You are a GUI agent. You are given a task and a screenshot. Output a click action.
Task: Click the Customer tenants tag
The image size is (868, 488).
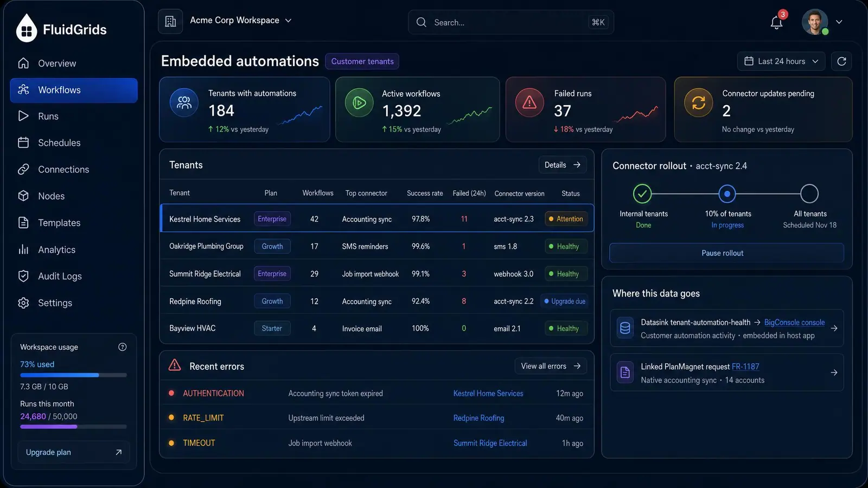tap(362, 61)
